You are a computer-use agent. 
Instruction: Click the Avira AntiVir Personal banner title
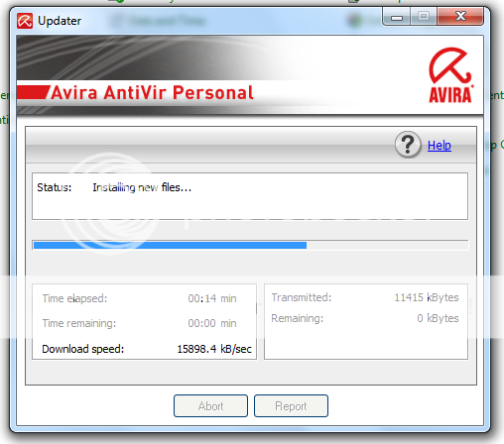click(x=152, y=92)
